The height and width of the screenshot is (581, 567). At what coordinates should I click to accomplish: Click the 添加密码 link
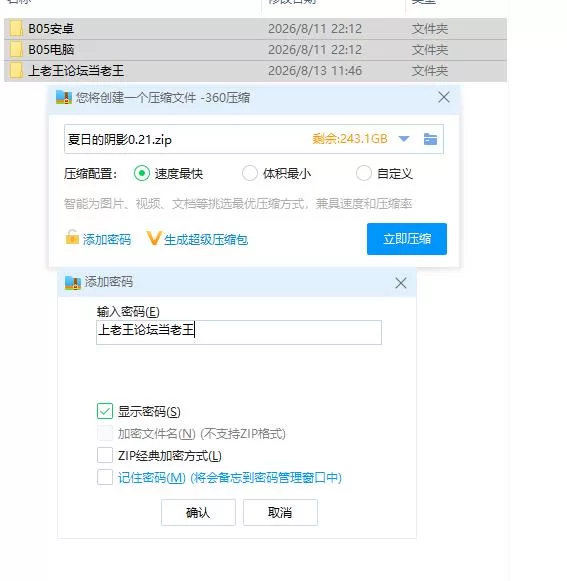tap(107, 240)
